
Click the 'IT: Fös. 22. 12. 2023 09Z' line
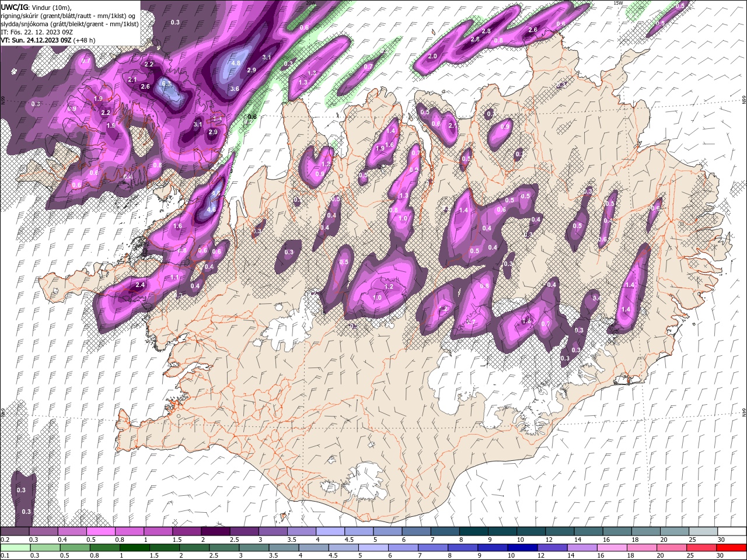[x=37, y=32]
